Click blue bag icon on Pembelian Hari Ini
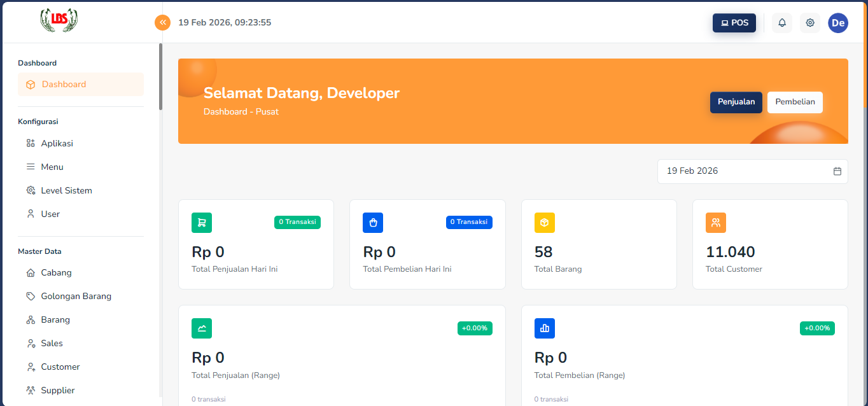 pyautogui.click(x=373, y=223)
